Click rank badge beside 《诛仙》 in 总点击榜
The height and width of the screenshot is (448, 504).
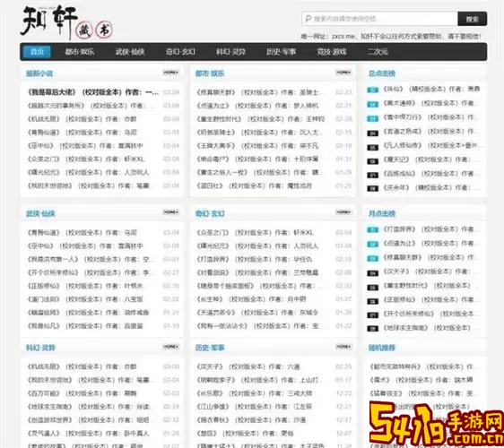(373, 90)
